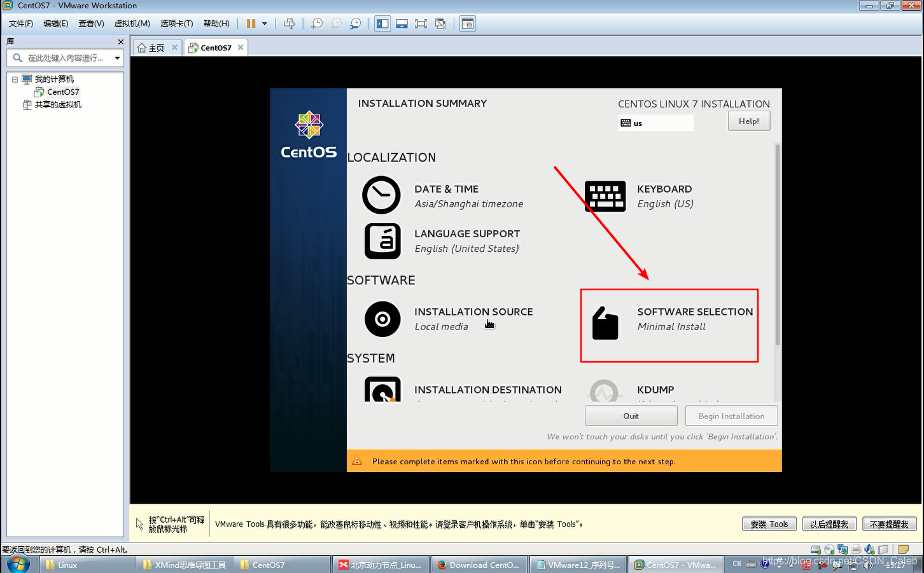Collapse the 我的计算机 tree node
This screenshot has height=573, width=924.
[15, 79]
